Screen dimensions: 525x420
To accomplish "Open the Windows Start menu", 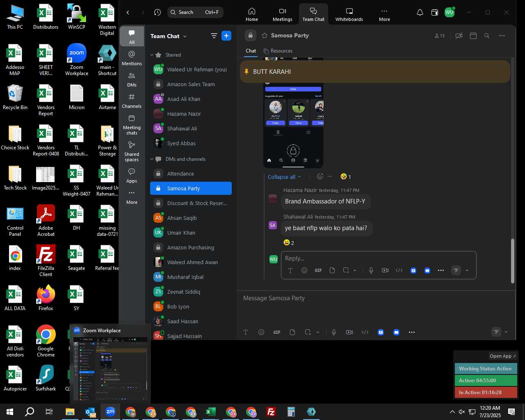I will pos(10,412).
